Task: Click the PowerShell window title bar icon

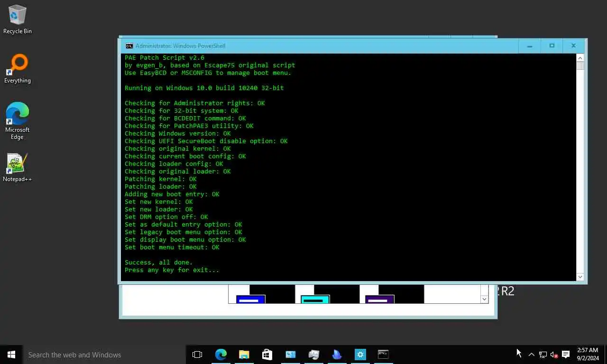Action: [x=129, y=46]
